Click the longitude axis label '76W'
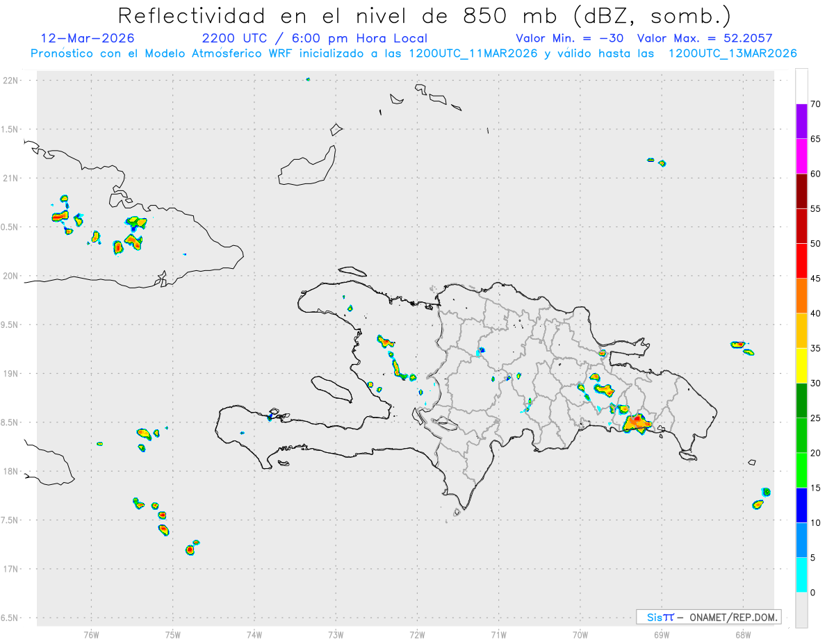This screenshot has width=834, height=644. pos(91,634)
